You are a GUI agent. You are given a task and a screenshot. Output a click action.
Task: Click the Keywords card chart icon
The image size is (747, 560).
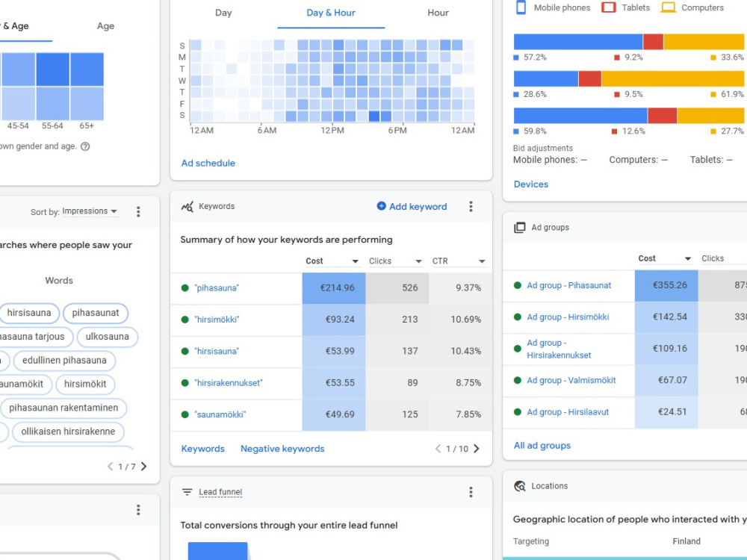(x=187, y=206)
